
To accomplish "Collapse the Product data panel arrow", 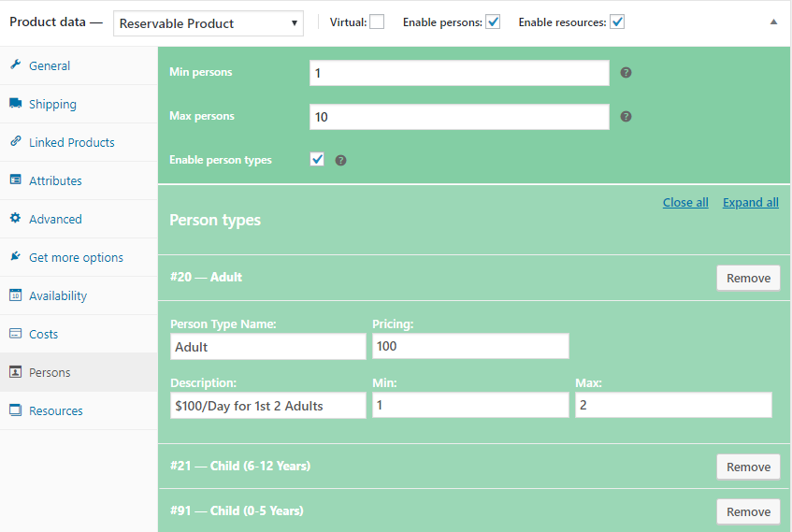I will 773,22.
